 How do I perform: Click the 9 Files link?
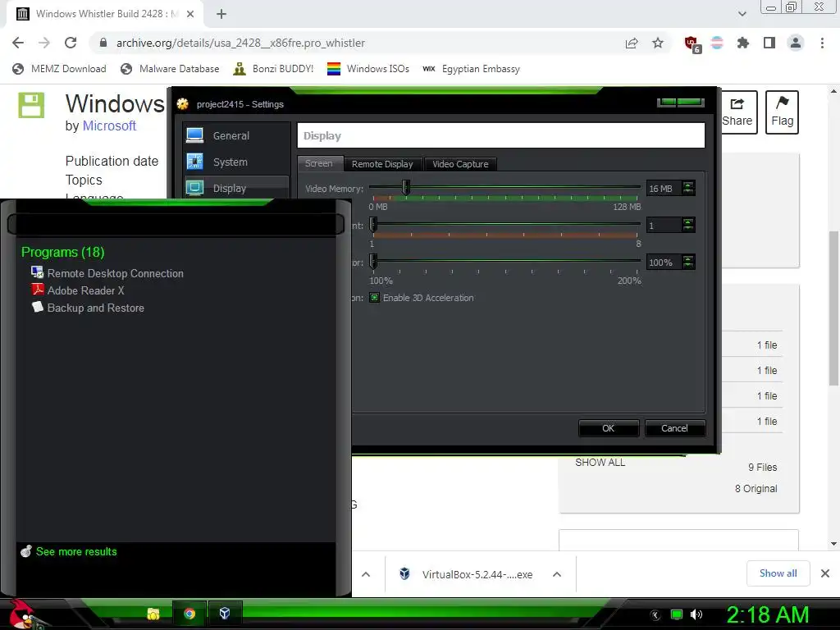762,467
